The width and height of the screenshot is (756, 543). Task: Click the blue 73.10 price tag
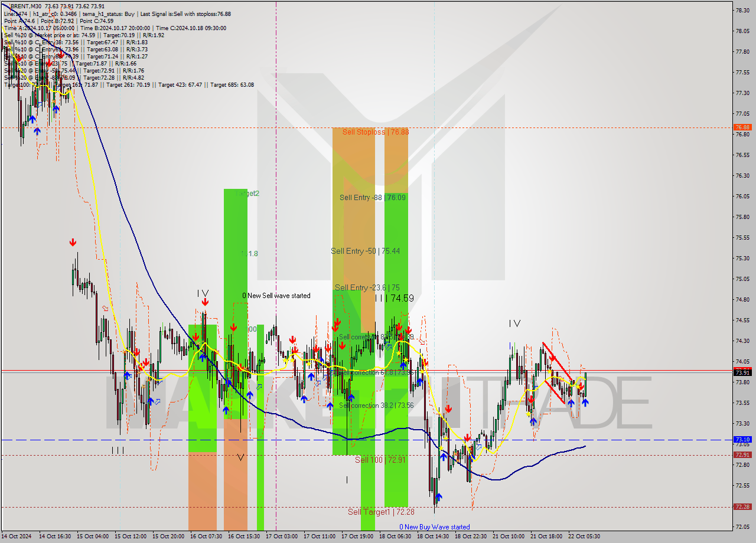742,440
